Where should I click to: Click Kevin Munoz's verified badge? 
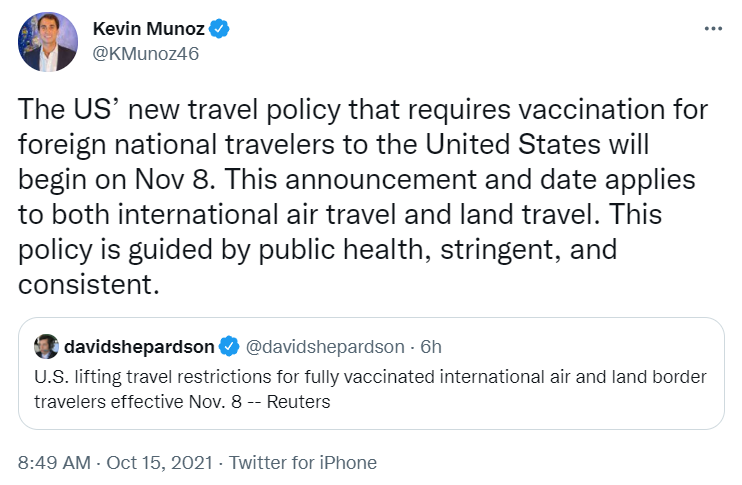click(x=221, y=29)
